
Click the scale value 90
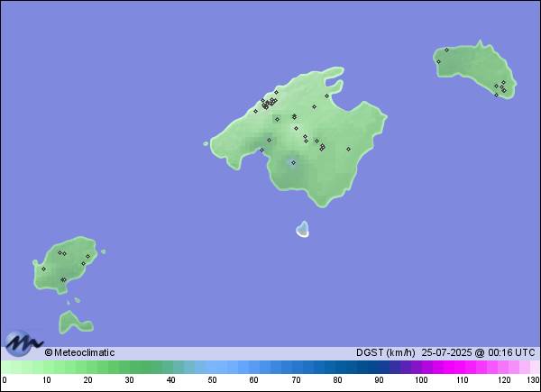[380, 380]
